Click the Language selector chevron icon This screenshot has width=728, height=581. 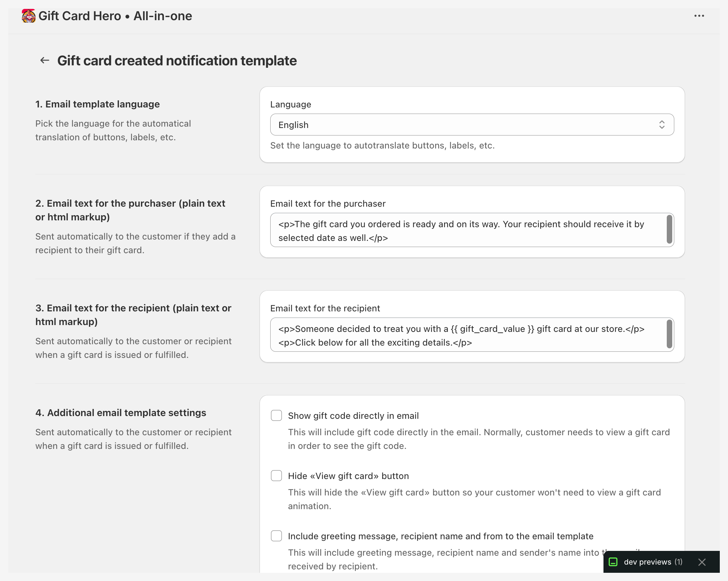(x=662, y=125)
